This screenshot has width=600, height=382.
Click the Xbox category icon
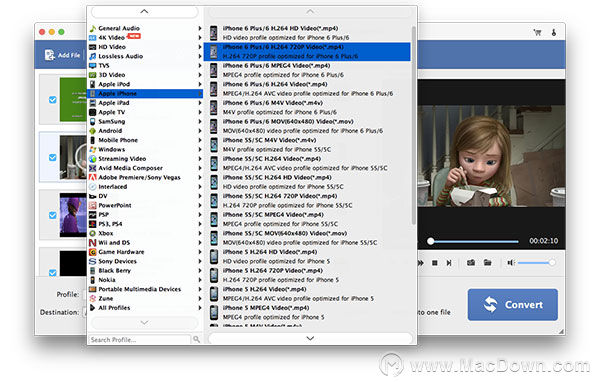coord(93,233)
